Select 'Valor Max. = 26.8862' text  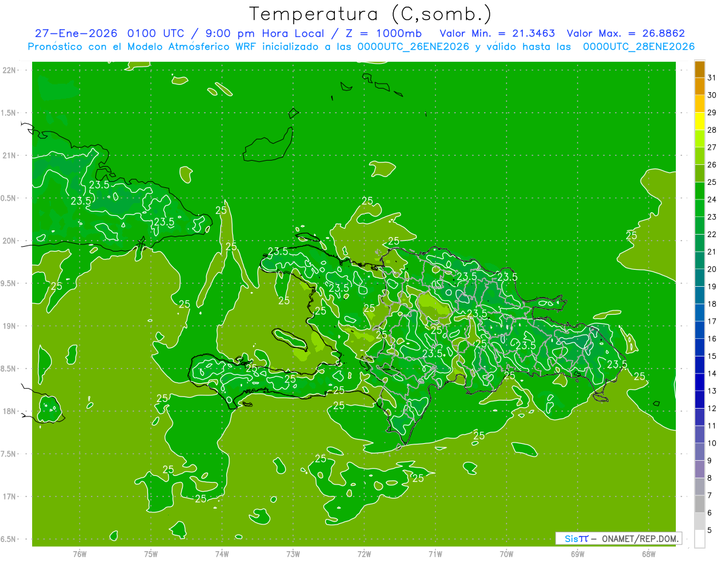[x=626, y=33]
